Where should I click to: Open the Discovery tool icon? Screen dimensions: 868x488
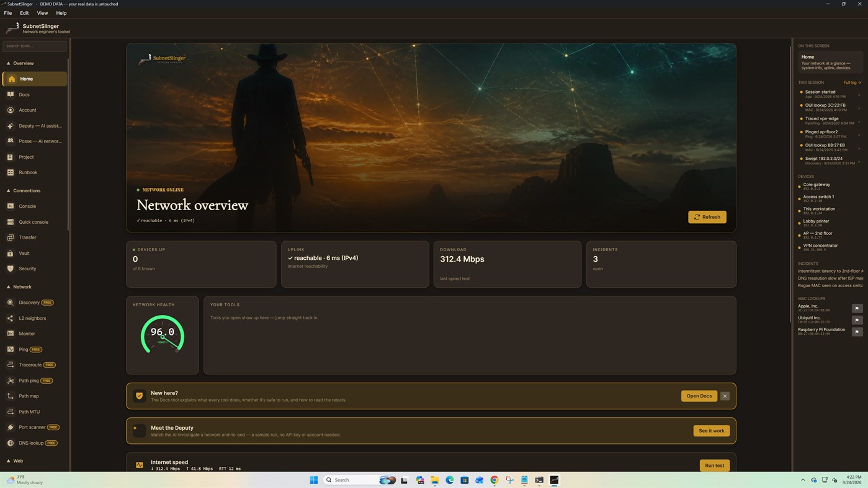coord(11,303)
